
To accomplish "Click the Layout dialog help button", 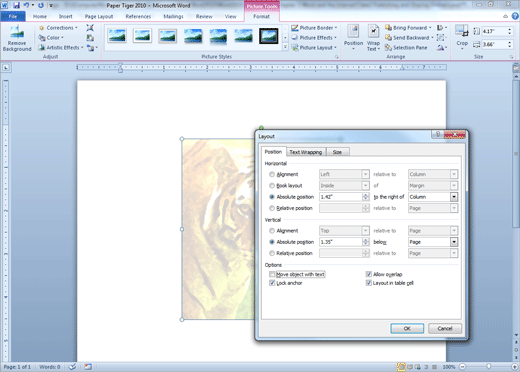I will coord(438,134).
